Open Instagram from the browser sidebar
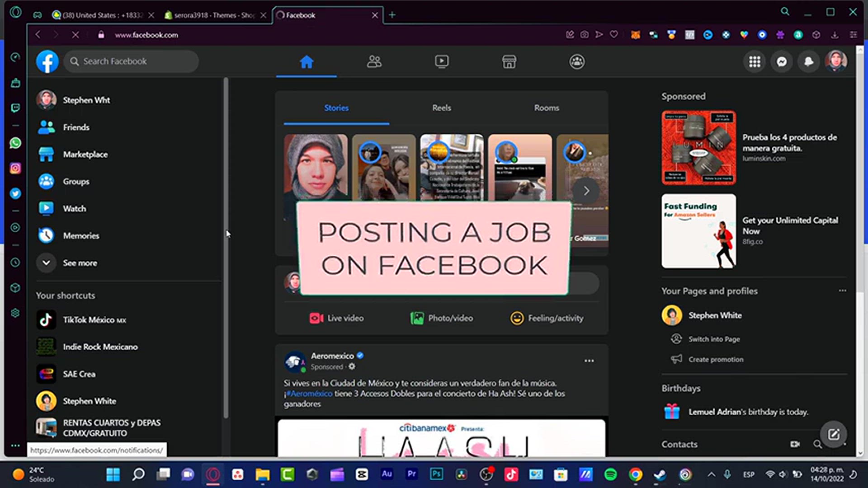The image size is (868, 488). 15,168
